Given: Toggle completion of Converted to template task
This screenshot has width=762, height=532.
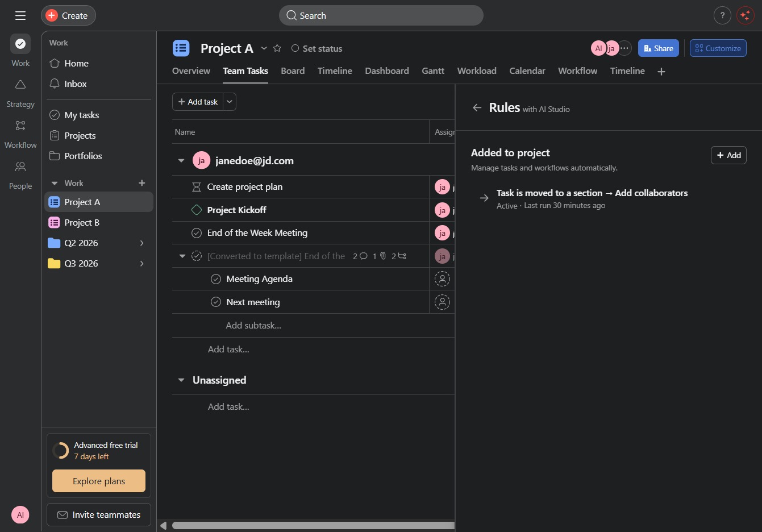Looking at the screenshot, I should pos(197,256).
